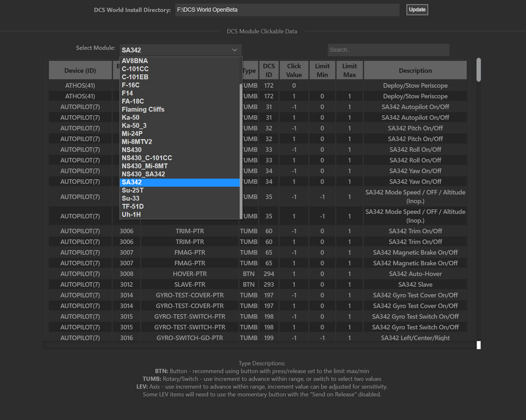Image resolution: width=526 pixels, height=420 pixels.
Task: Collapse the Select Module dropdown via its chevron
Action: click(x=235, y=49)
